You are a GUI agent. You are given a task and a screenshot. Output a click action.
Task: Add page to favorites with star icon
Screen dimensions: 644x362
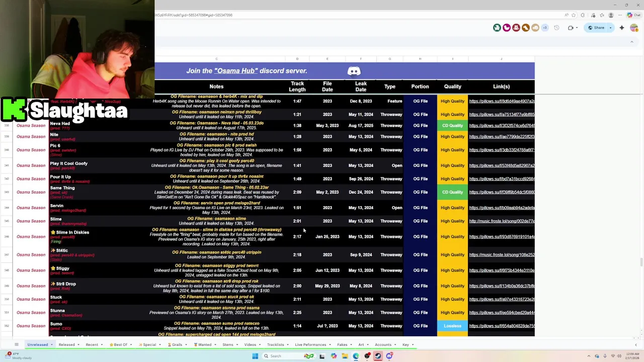click(x=574, y=15)
